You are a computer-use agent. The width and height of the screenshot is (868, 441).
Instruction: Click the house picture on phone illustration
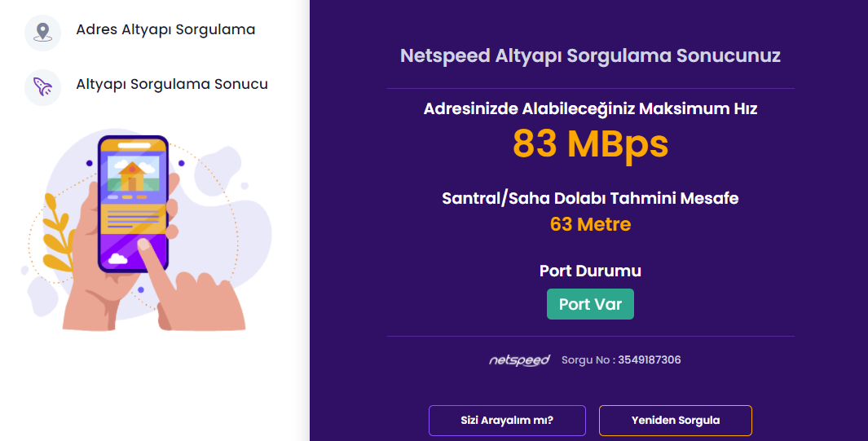[x=132, y=174]
